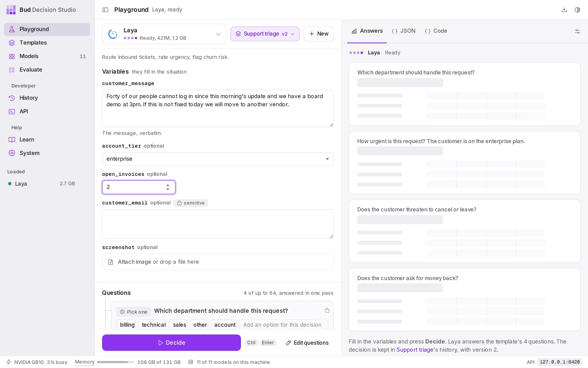Decrease open_invoices with the down arrow
Screen dimensions: 588x368
click(x=168, y=190)
